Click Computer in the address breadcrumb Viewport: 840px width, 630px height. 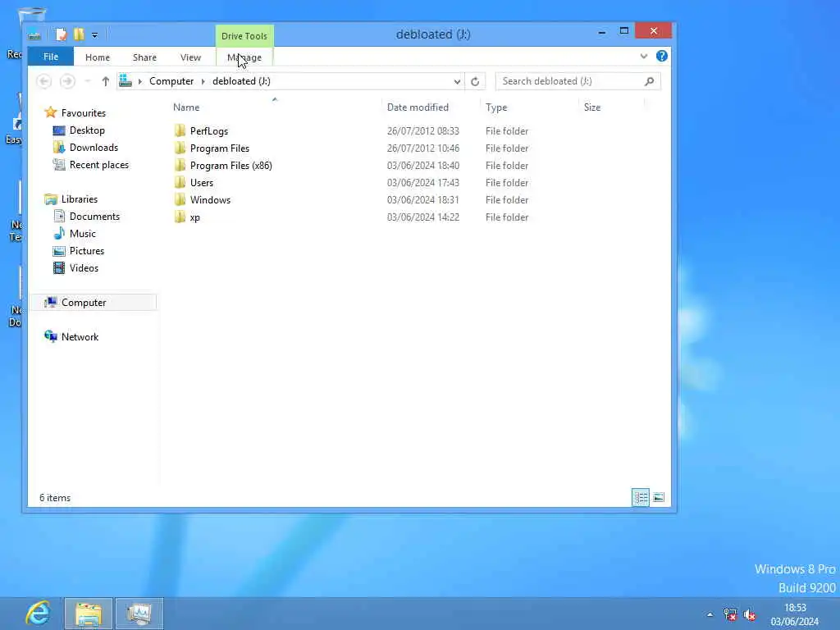171,81
